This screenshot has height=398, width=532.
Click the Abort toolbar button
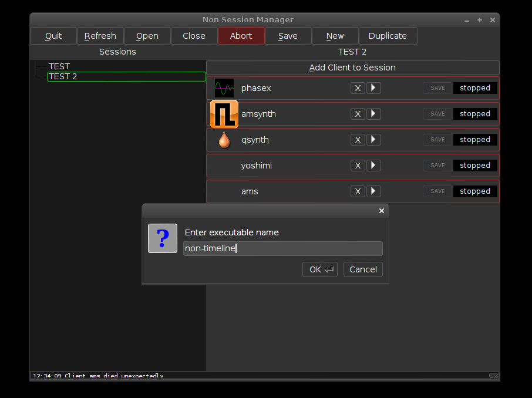pyautogui.click(x=241, y=36)
